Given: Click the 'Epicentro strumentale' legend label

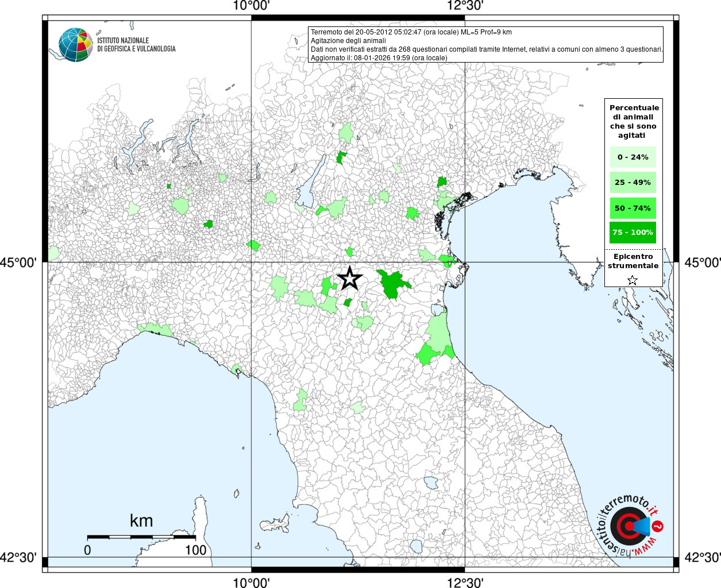Looking at the screenshot, I should [633, 261].
